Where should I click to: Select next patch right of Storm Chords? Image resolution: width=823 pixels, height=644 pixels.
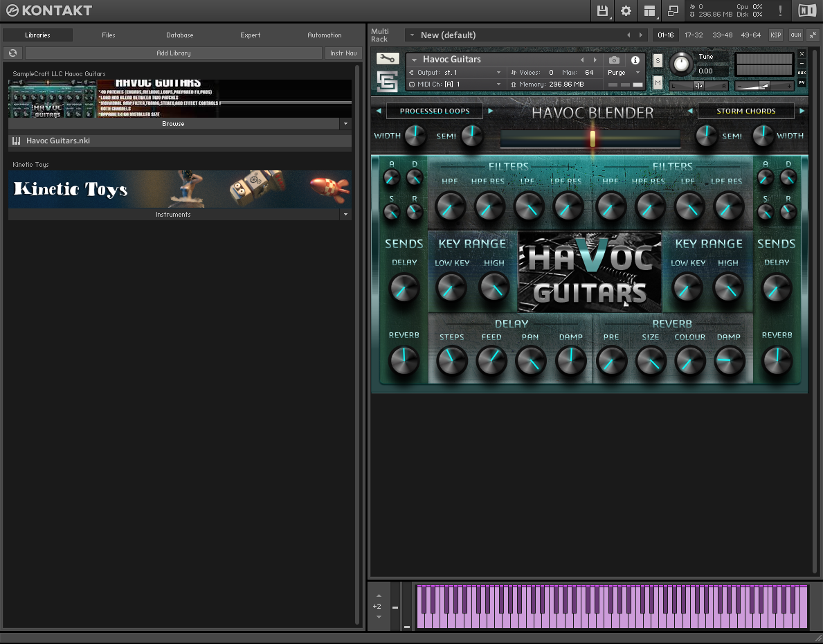802,111
